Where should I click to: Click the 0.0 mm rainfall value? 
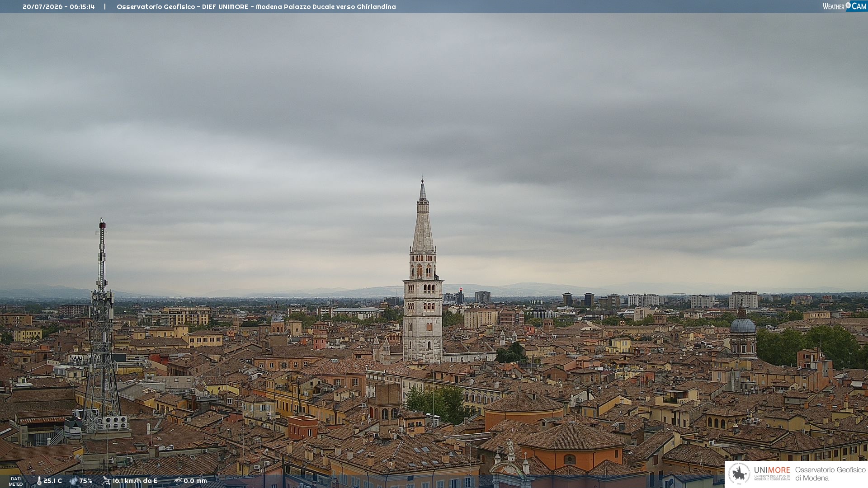pos(195,481)
